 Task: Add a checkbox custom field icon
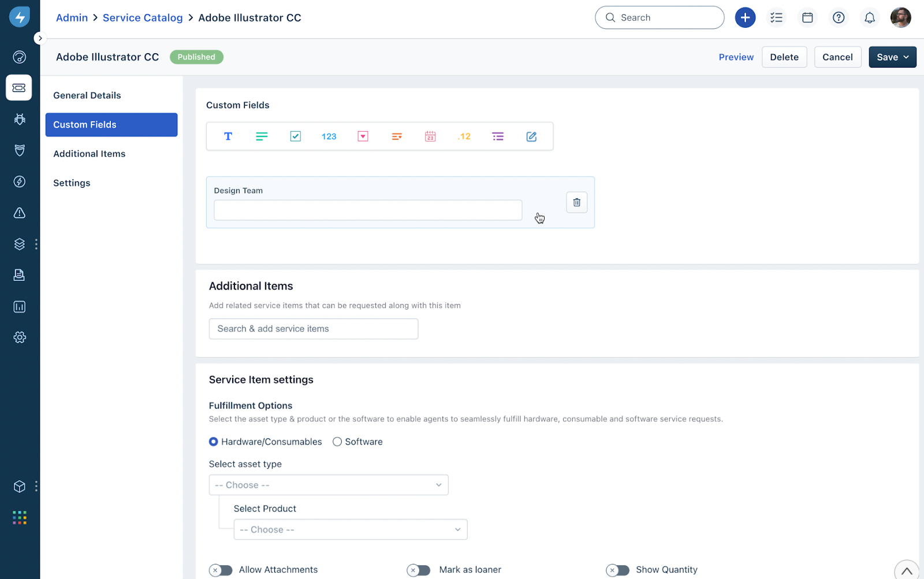tap(295, 136)
